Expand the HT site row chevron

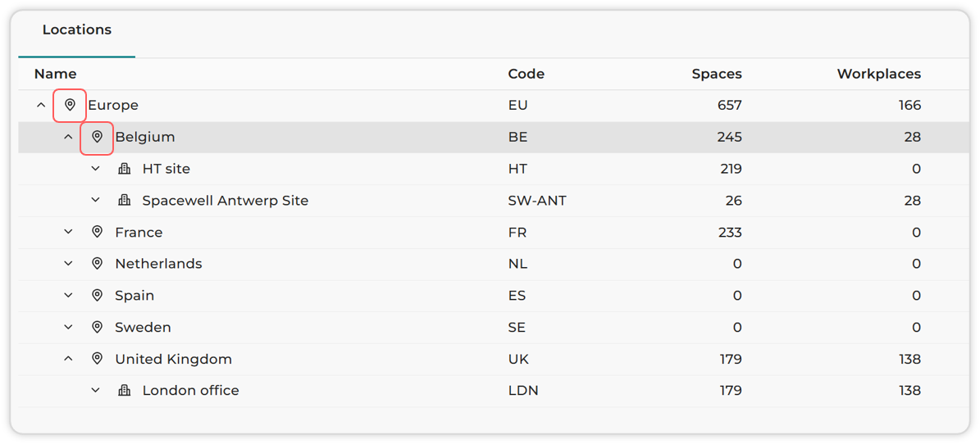coord(96,169)
